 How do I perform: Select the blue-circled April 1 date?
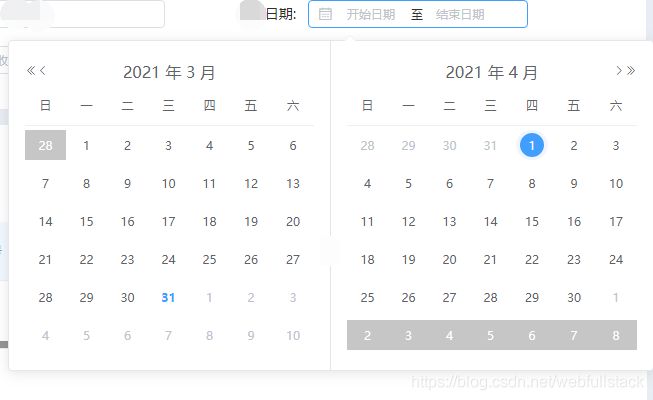pyautogui.click(x=532, y=145)
